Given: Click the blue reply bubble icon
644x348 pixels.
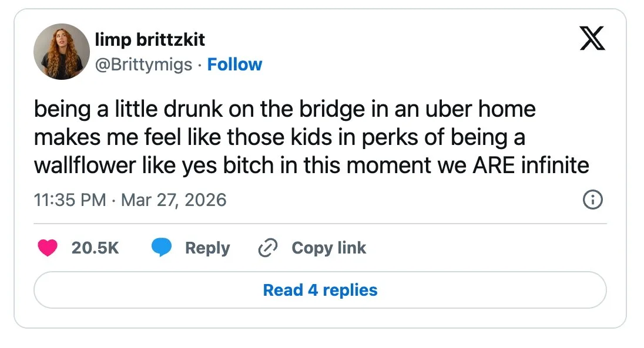Looking at the screenshot, I should click(161, 248).
